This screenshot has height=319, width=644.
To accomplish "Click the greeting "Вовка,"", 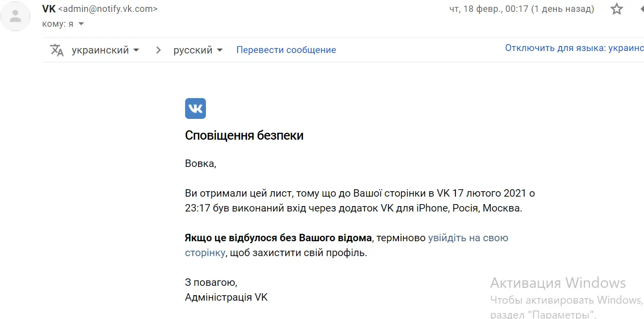I will pos(200,163).
